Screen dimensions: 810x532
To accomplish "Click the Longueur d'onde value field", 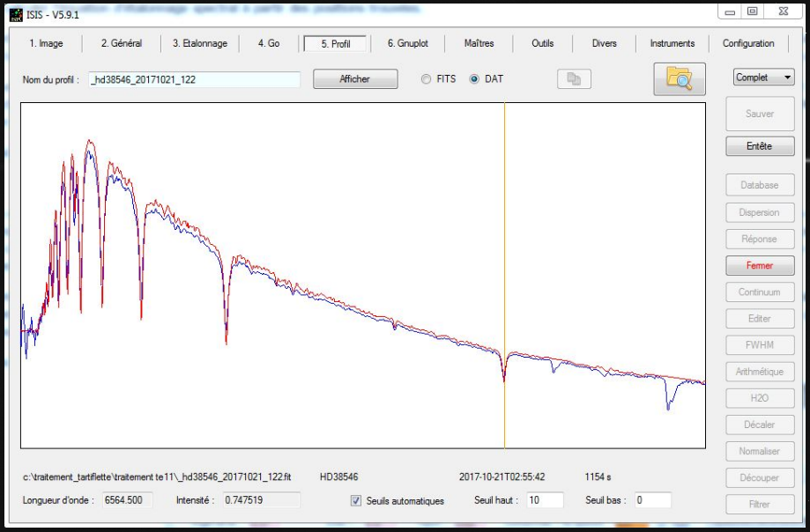I will (127, 500).
